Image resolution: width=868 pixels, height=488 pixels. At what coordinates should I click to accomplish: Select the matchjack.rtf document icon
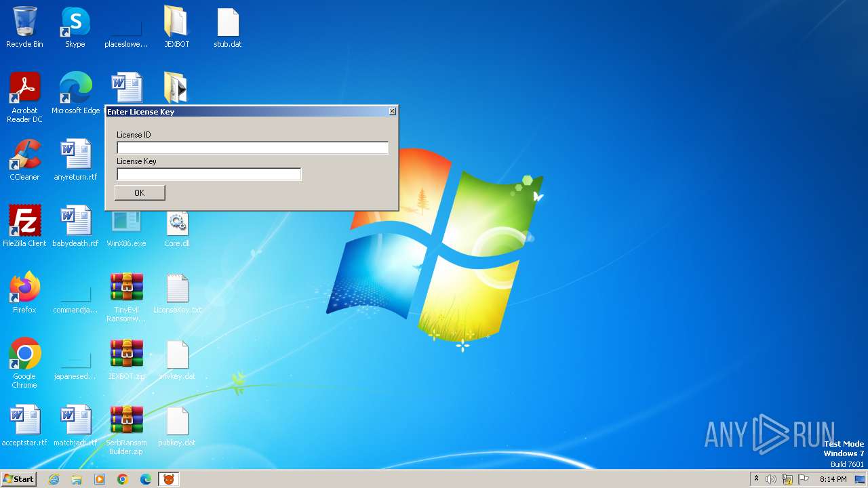coord(75,426)
